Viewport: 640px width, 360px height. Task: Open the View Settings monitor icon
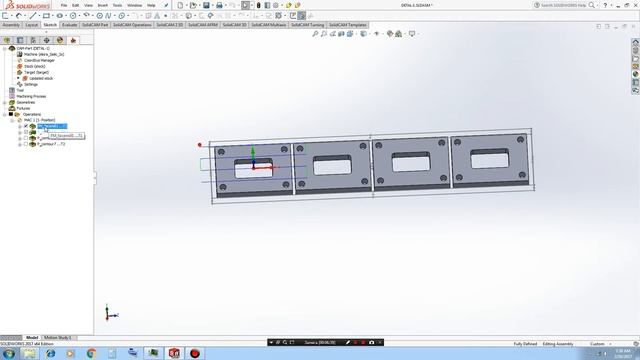point(412,33)
